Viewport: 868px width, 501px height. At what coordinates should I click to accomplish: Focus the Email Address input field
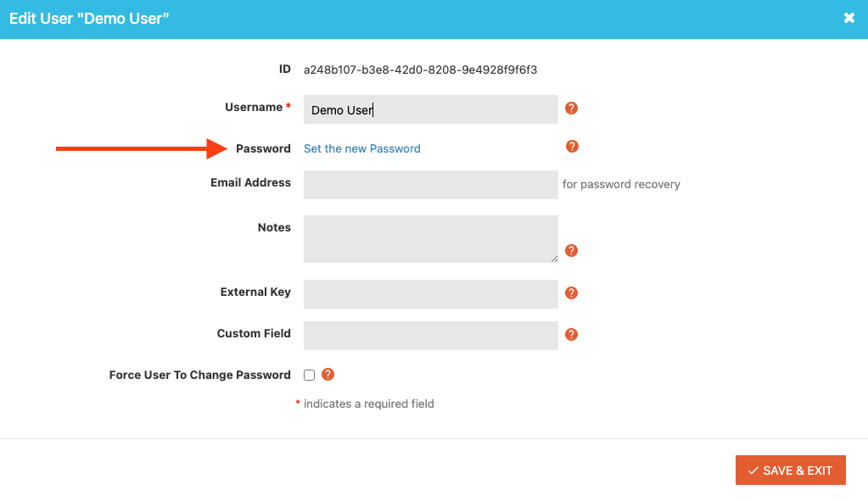click(x=431, y=185)
